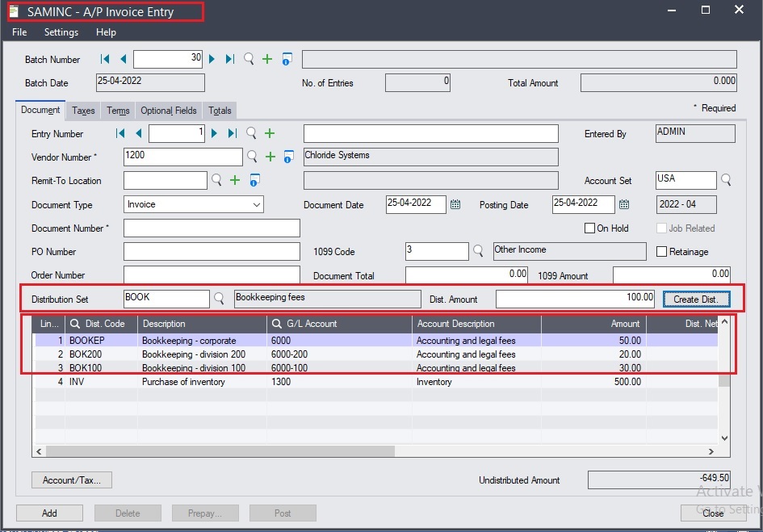Screen dimensions: 763x532
Task: Click the Vendor Number field containing 1200
Action: (183, 157)
